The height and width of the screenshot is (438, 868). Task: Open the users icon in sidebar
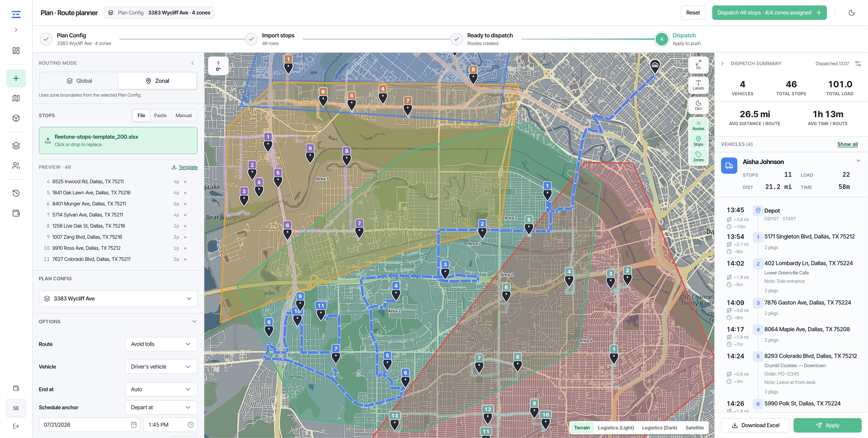16,166
